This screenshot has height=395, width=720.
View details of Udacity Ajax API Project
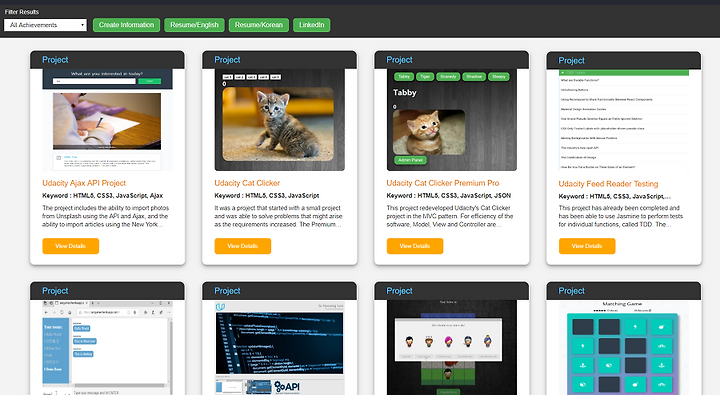coord(71,246)
